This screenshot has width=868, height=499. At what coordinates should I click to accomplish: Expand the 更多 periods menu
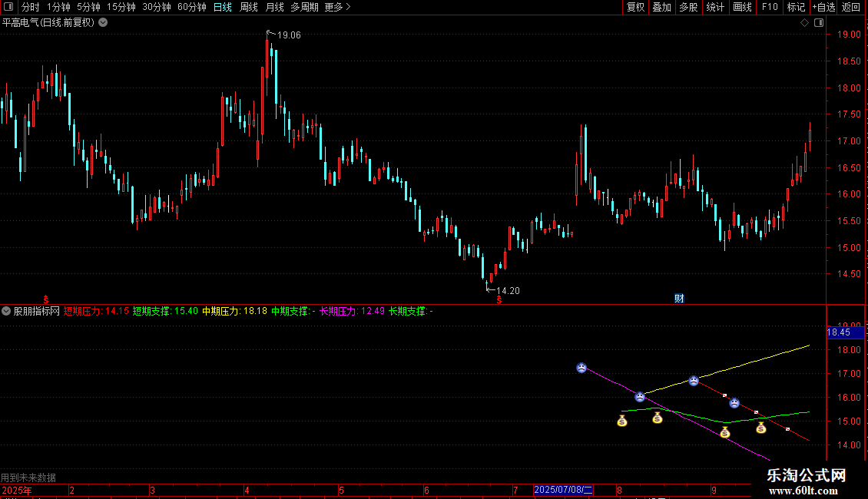click(337, 7)
